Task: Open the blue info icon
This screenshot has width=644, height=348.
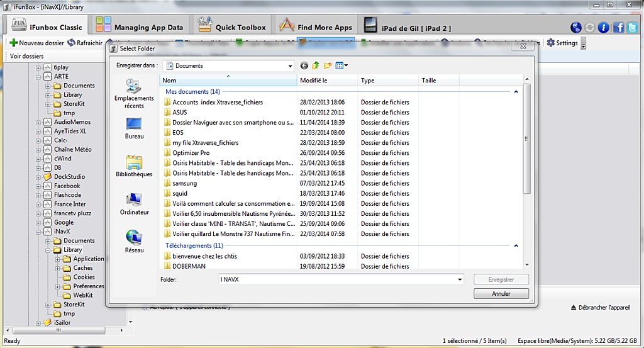Action: tap(603, 28)
